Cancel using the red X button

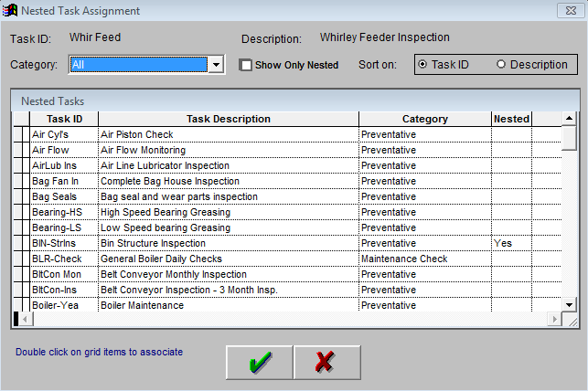(327, 362)
